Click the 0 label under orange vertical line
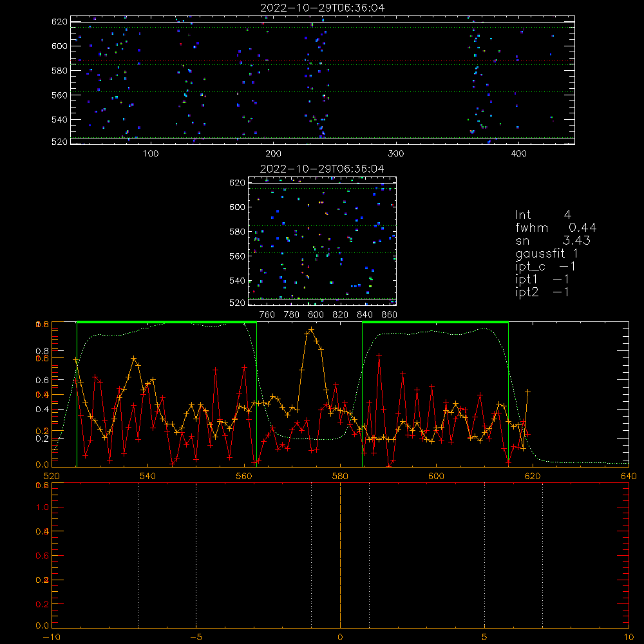Screen dimensions: 644x644 [x=340, y=637]
